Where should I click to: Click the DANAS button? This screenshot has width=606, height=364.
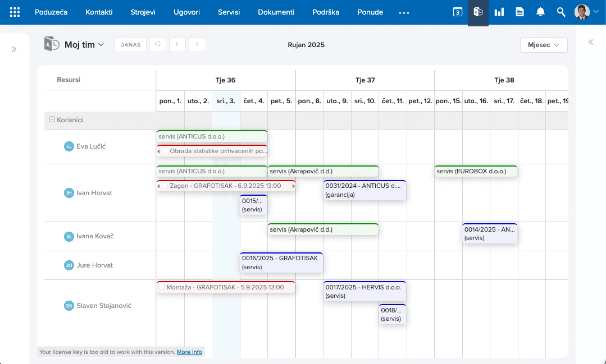[x=130, y=44]
